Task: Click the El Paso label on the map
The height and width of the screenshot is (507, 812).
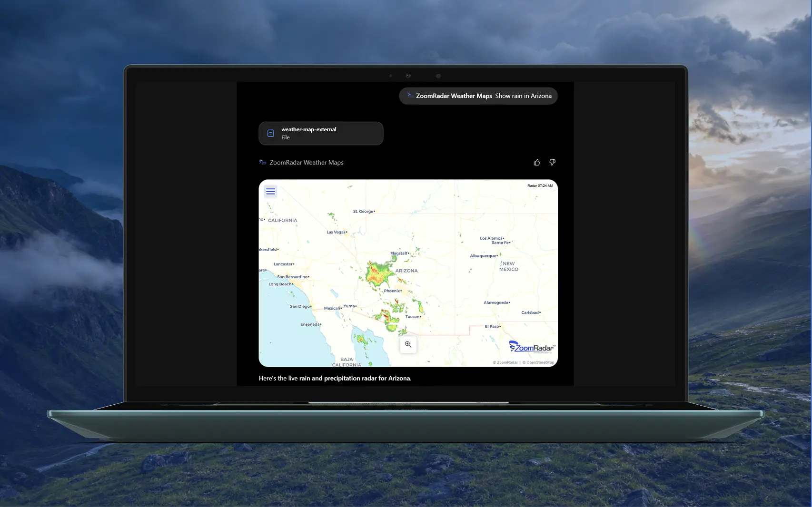Action: pos(492,326)
